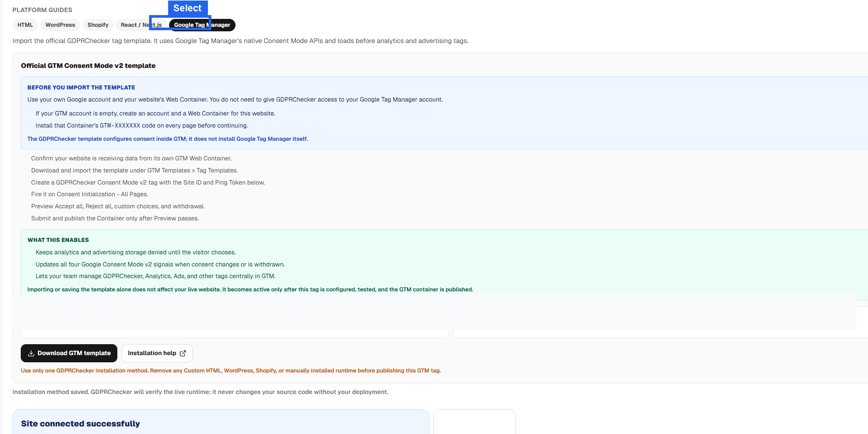868x434 pixels.
Task: Open the Shopify platform guide tab
Action: (98, 25)
